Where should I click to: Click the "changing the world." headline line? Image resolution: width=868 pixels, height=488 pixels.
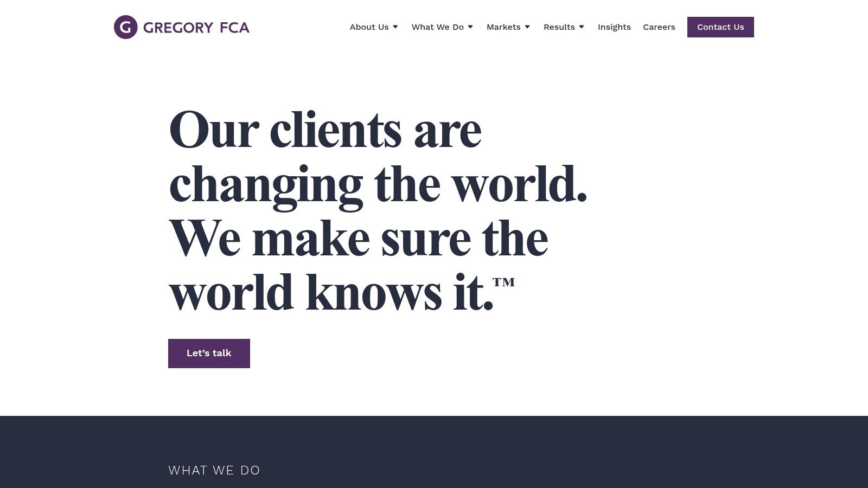click(378, 185)
